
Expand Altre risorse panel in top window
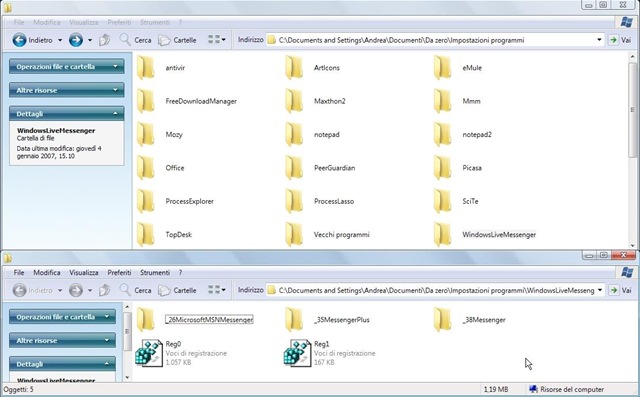pos(67,90)
